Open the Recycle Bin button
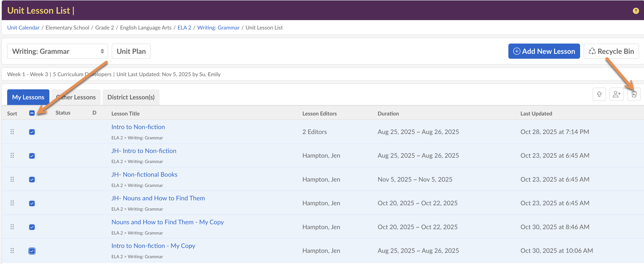644x264 pixels. click(x=611, y=51)
